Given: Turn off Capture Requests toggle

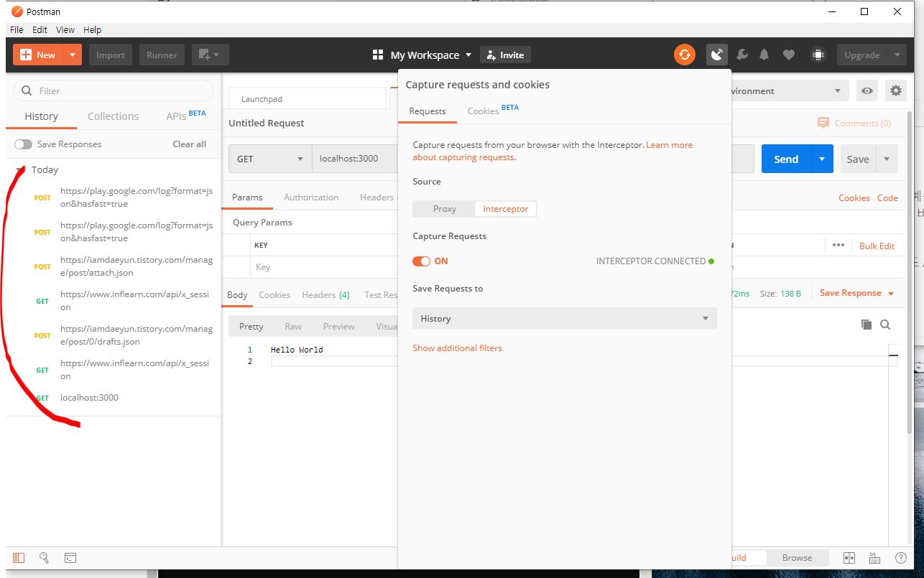Looking at the screenshot, I should click(421, 261).
